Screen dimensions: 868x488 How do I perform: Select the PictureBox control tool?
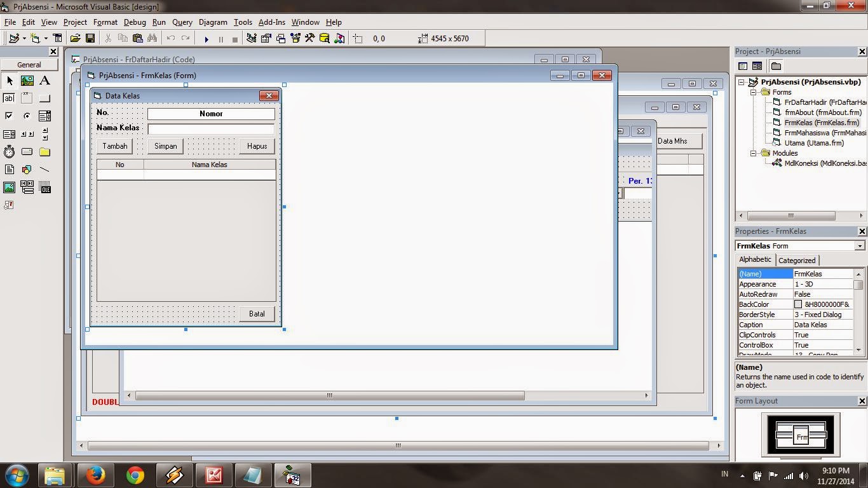point(27,81)
